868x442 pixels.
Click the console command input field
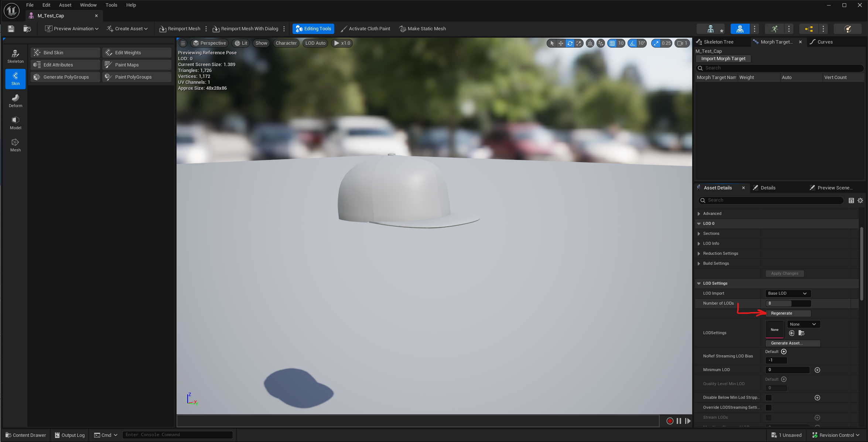point(177,435)
